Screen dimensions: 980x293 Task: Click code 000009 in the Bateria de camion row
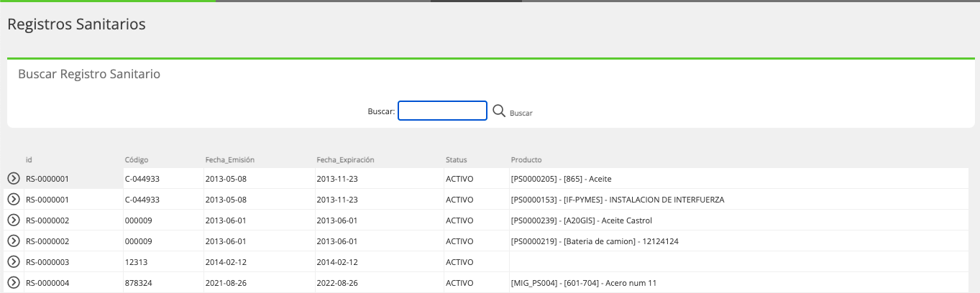138,241
